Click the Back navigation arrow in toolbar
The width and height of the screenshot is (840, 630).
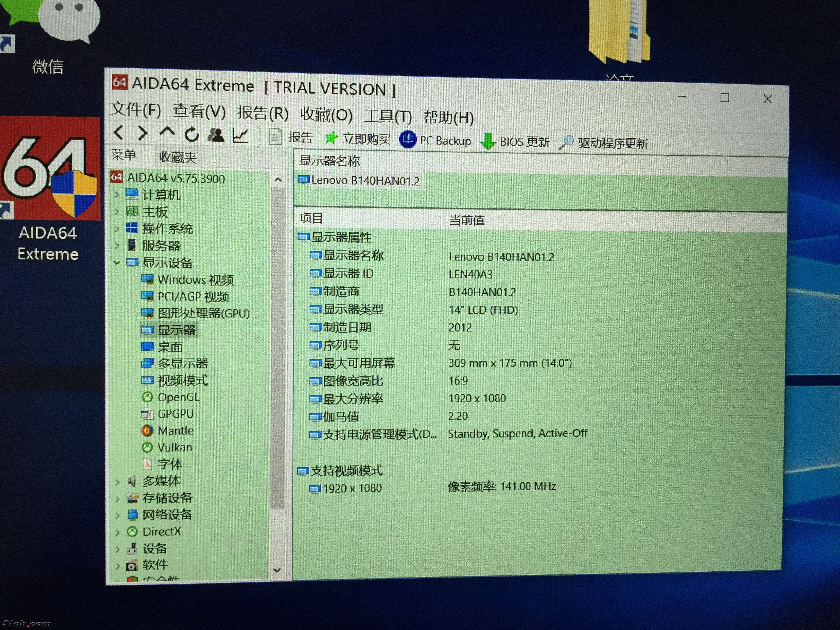point(118,133)
